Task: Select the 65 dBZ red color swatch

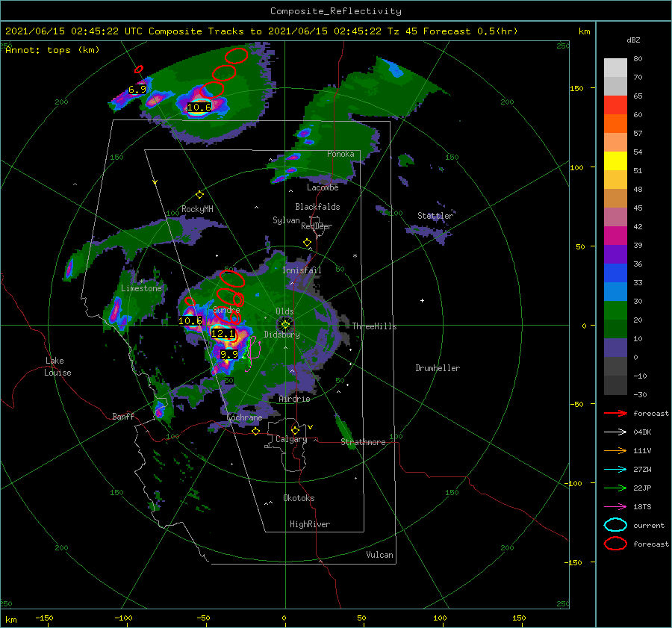Action: [615, 105]
